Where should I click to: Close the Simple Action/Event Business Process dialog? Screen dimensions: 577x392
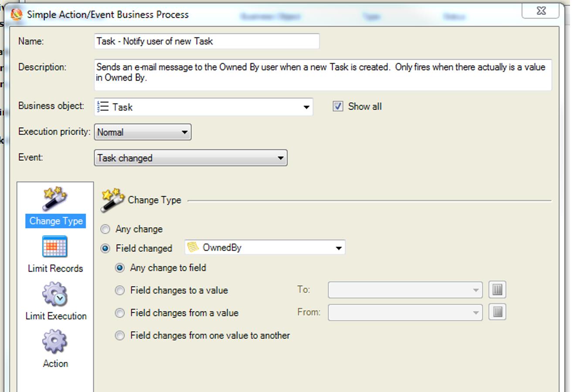(x=540, y=11)
